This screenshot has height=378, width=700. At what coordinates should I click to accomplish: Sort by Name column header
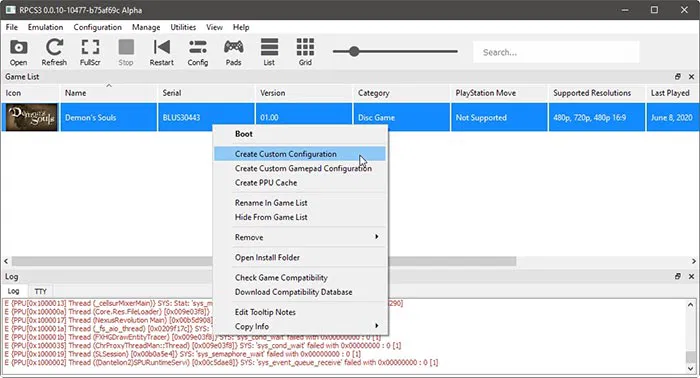(x=108, y=93)
